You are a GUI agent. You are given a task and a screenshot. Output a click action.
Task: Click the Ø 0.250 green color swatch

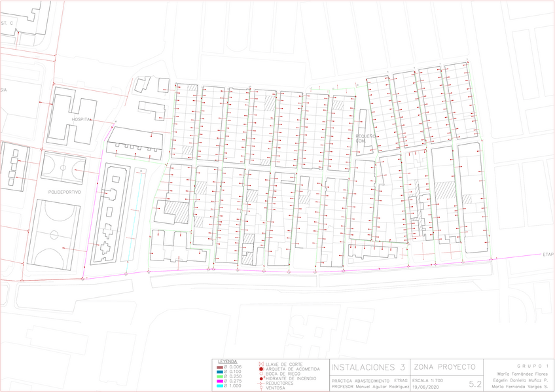click(x=221, y=376)
